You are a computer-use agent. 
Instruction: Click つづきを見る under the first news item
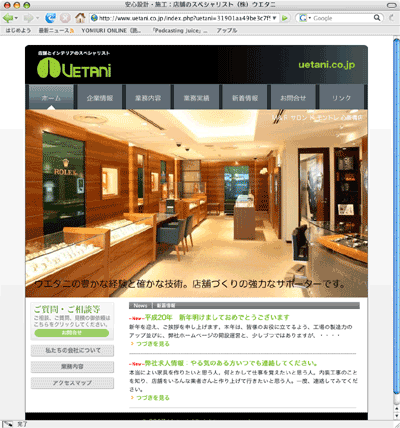click(153, 344)
